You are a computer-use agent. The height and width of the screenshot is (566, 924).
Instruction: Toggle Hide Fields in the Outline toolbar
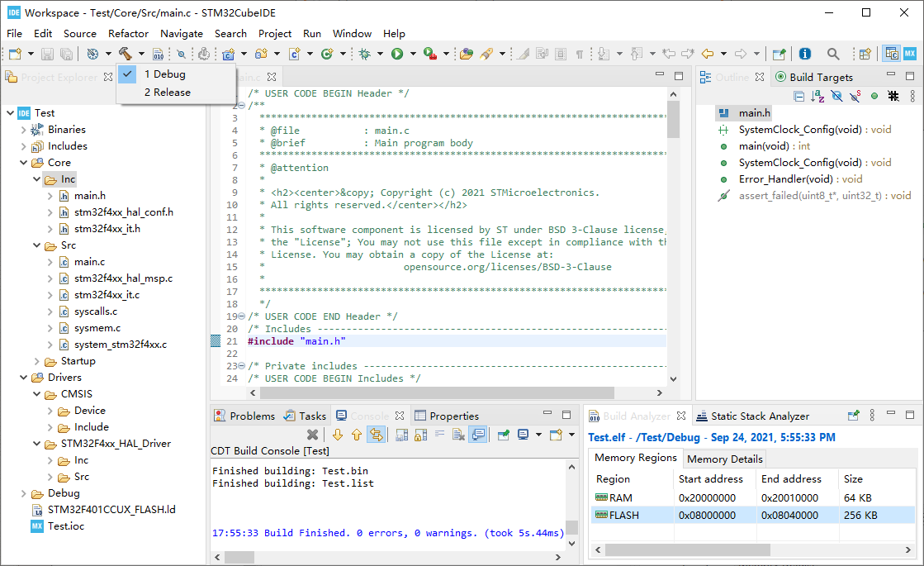(x=836, y=96)
